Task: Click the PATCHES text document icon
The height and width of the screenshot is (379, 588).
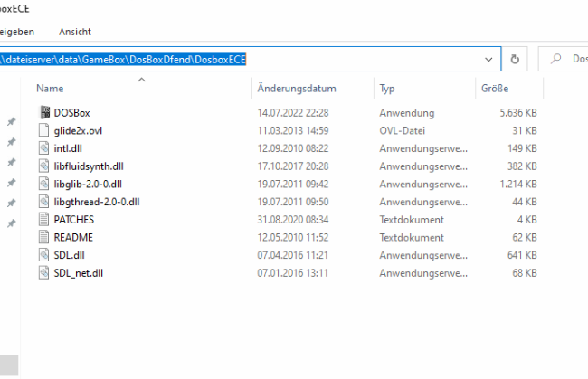Action: click(x=47, y=220)
